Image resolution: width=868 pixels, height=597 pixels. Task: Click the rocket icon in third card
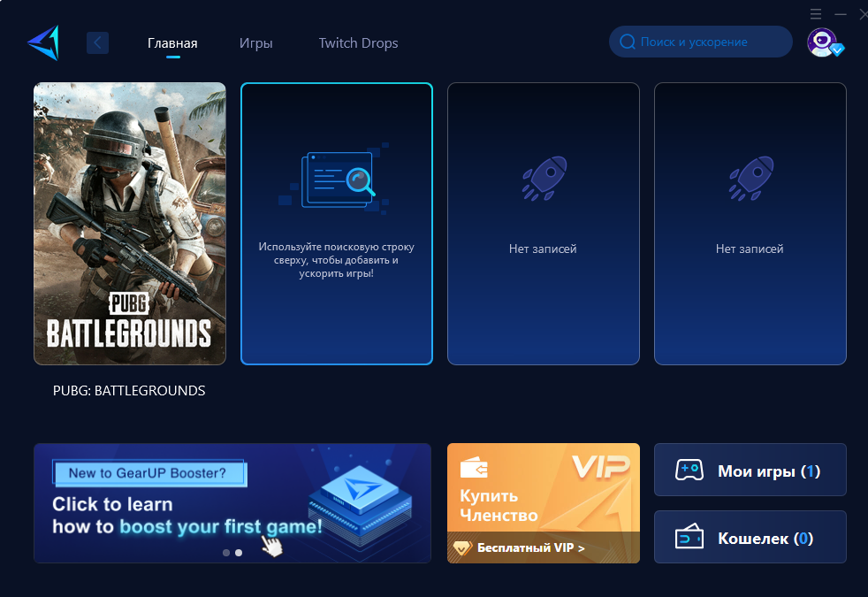(544, 179)
